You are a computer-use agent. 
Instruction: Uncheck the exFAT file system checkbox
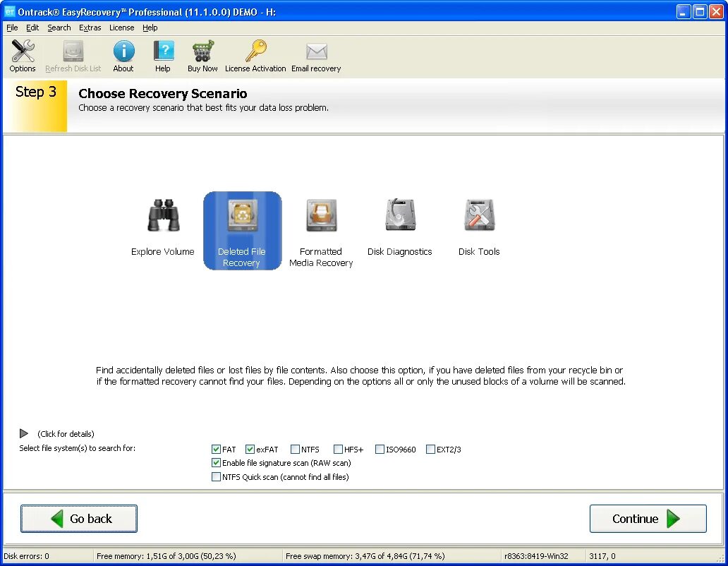(250, 449)
